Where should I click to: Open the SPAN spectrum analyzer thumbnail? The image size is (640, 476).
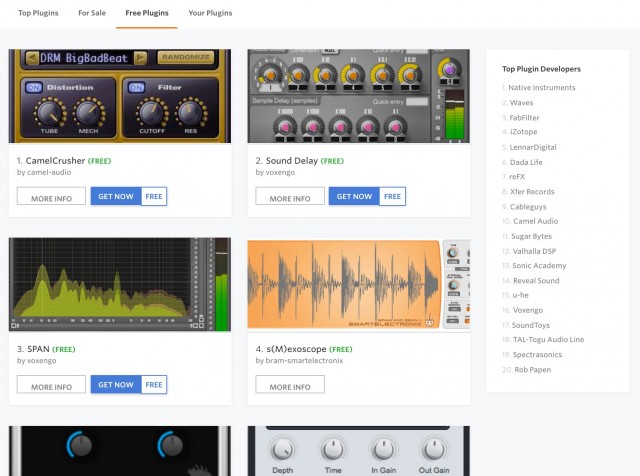click(x=119, y=284)
